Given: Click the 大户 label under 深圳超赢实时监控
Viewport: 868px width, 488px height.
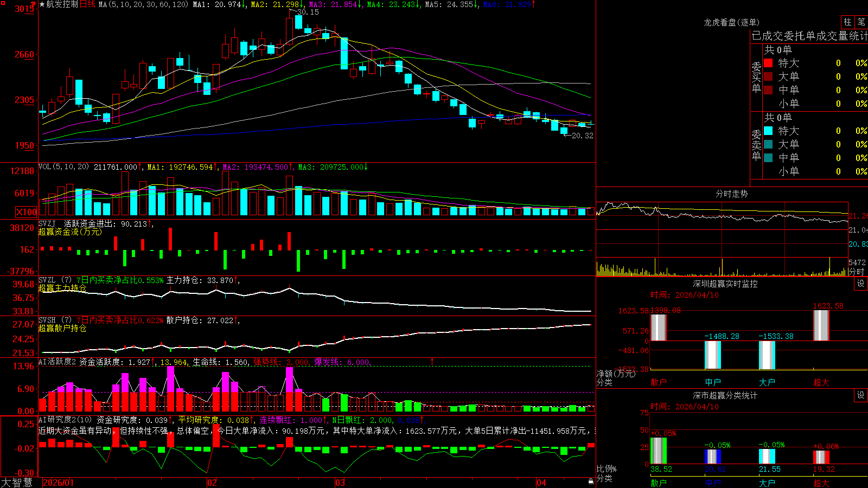Looking at the screenshot, I should point(767,382).
